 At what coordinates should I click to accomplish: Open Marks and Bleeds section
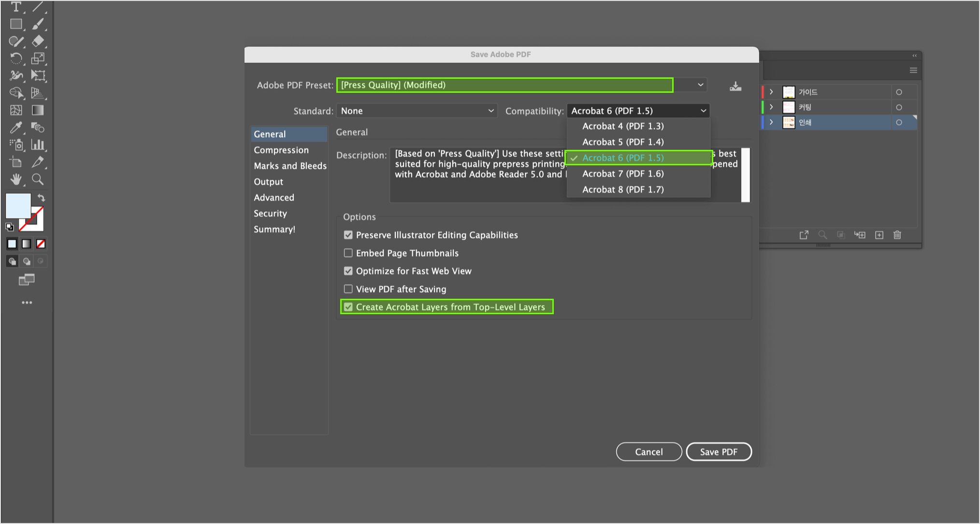[x=289, y=166]
